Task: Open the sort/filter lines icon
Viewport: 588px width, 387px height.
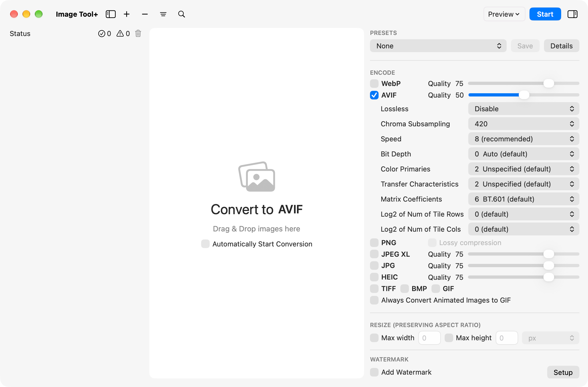Action: [163, 14]
